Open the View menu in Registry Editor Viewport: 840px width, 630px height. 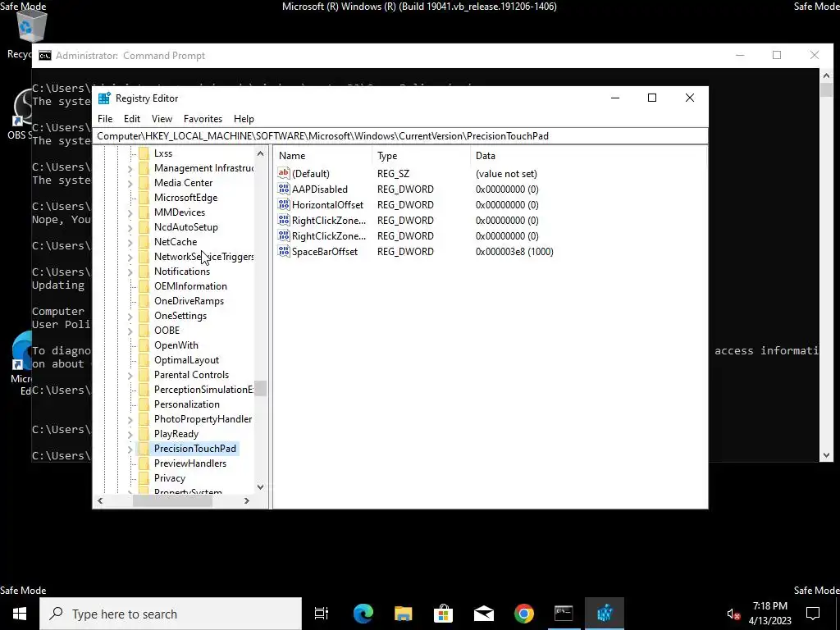click(162, 119)
